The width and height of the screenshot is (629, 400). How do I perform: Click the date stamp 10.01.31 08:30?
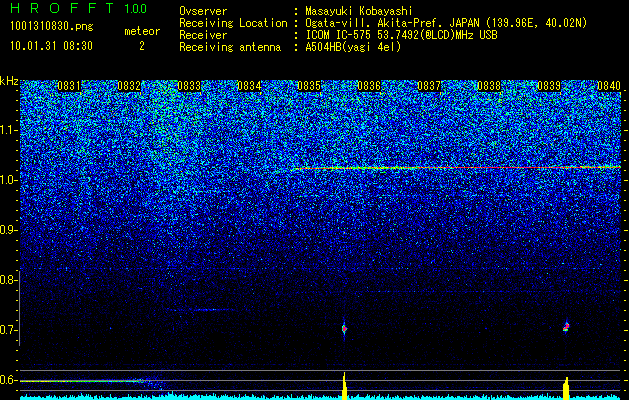point(51,46)
